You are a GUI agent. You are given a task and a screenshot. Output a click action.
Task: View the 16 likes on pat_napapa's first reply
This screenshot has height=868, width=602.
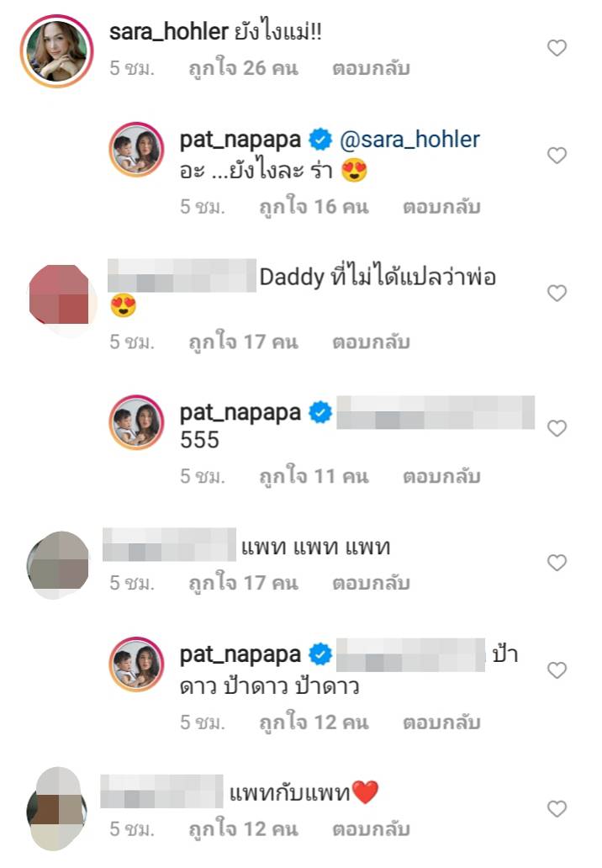click(314, 207)
